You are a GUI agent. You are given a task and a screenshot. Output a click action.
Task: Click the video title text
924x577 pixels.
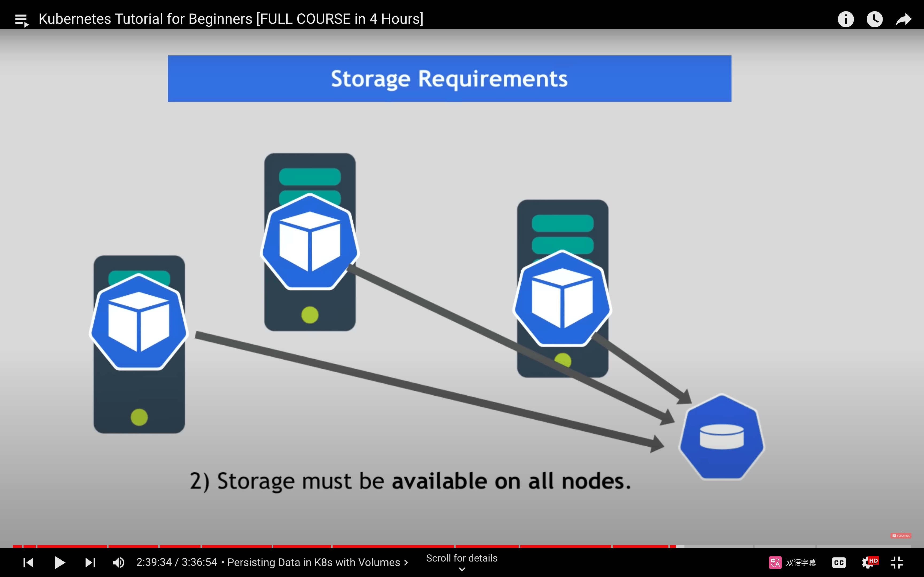coord(231,19)
